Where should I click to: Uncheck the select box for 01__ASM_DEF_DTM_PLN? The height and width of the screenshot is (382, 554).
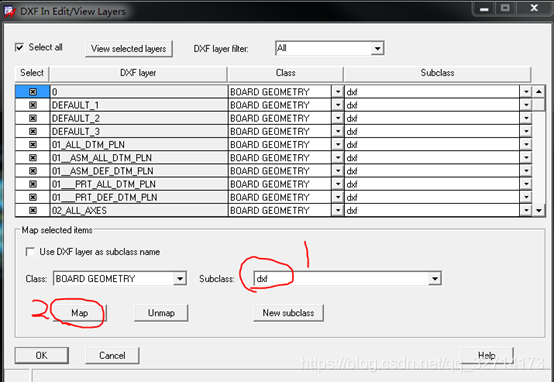(33, 171)
